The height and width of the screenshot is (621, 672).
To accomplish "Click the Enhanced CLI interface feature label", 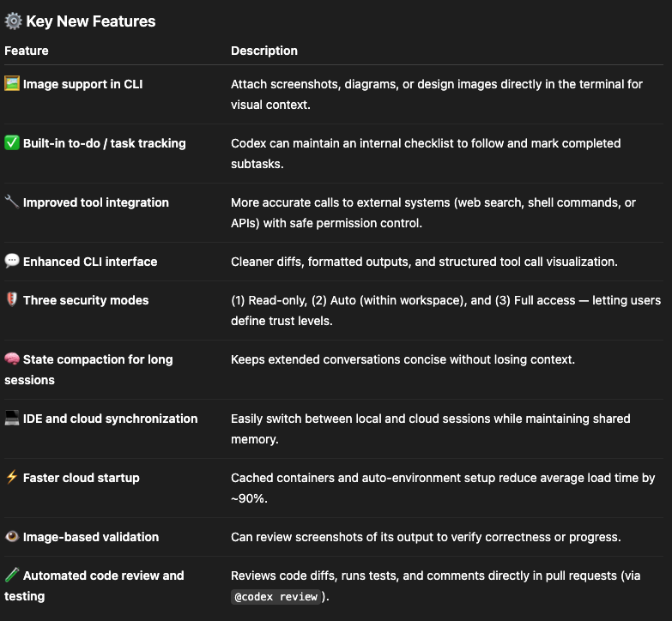I will [90, 262].
